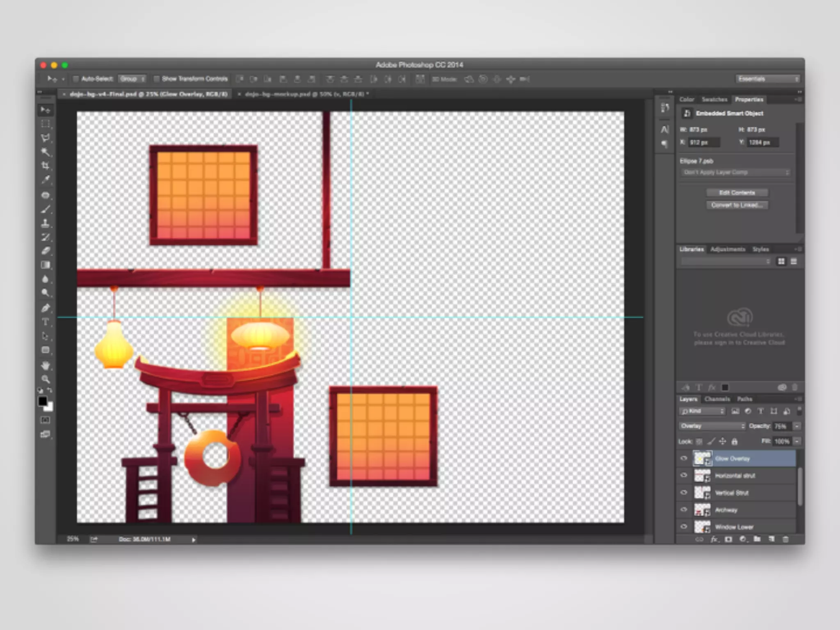Select the Pen tool
Image resolution: width=840 pixels, height=630 pixels.
(x=46, y=308)
